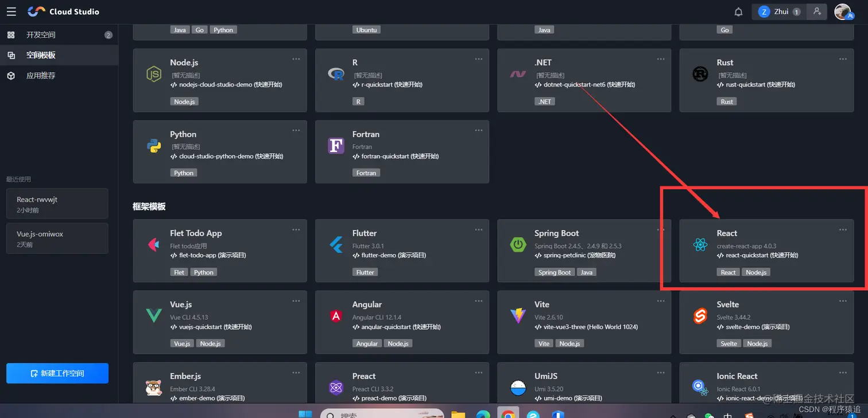Click the Cloud Studio logo
Screen dimensions: 868x418
pyautogui.click(x=63, y=11)
